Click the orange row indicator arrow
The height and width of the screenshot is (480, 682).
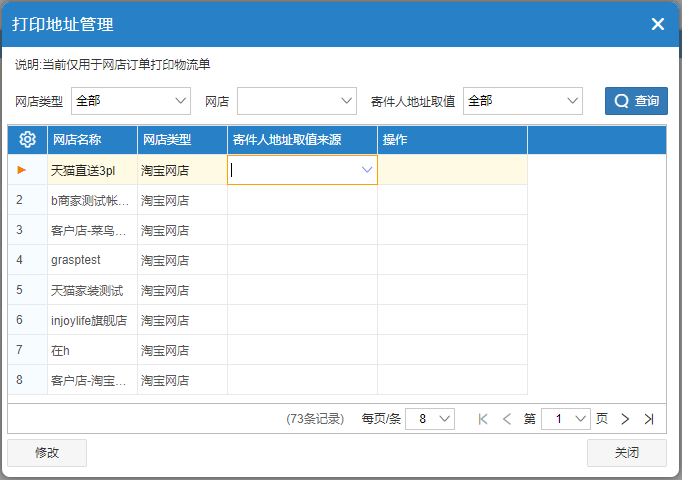(x=21, y=170)
